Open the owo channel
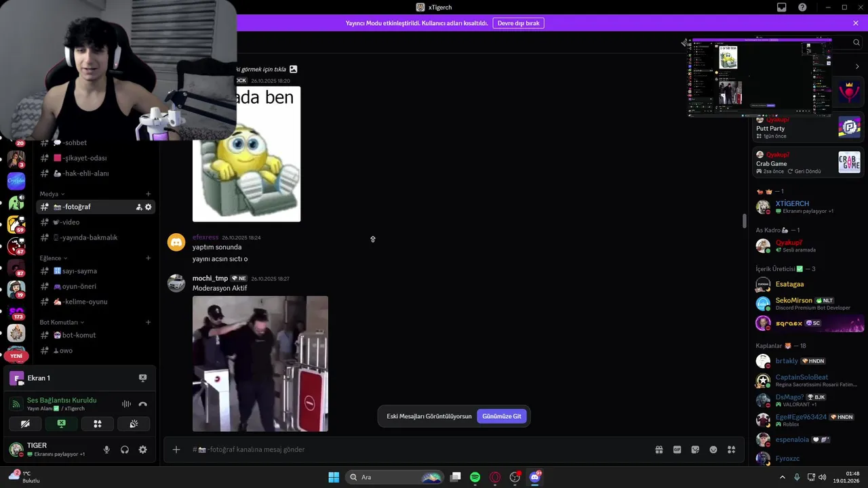The width and height of the screenshot is (868, 488). click(96, 350)
